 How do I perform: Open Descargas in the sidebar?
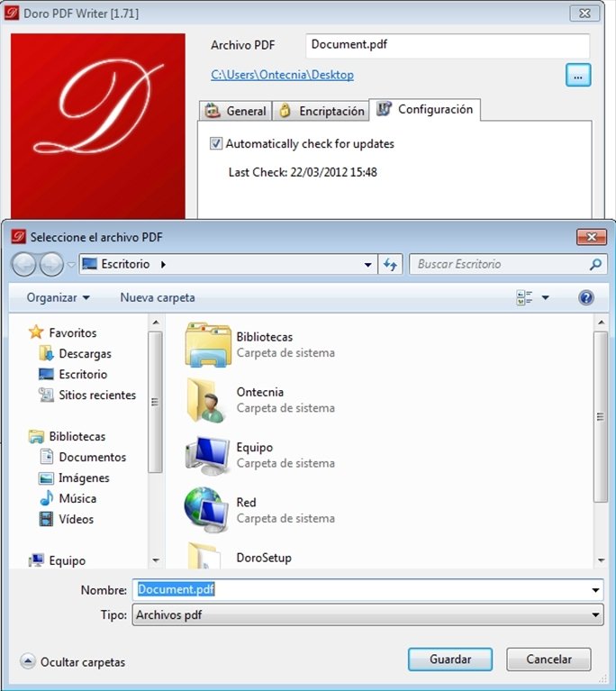85,353
